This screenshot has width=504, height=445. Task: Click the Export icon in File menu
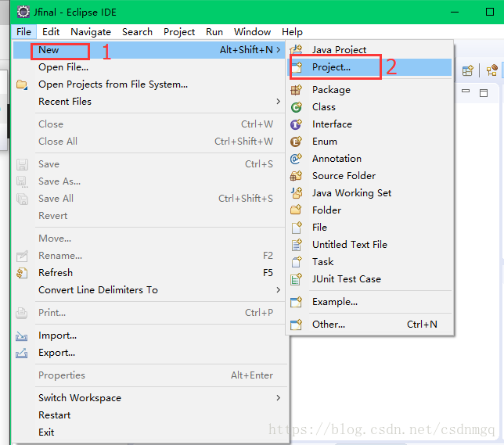coord(22,353)
